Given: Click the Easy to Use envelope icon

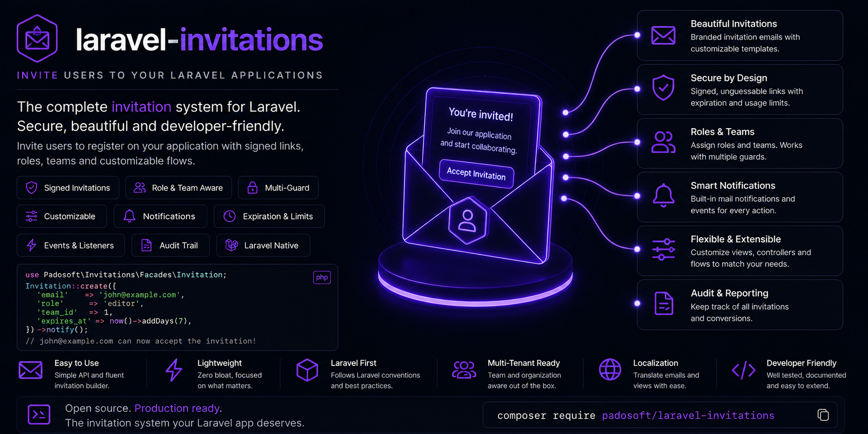Looking at the screenshot, I should [x=30, y=370].
